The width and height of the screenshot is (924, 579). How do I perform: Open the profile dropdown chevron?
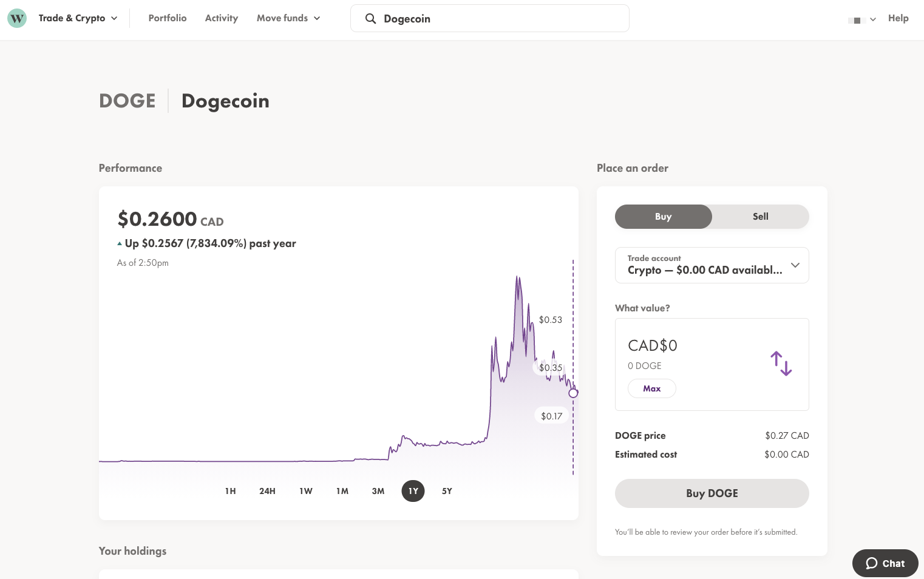[x=873, y=19]
